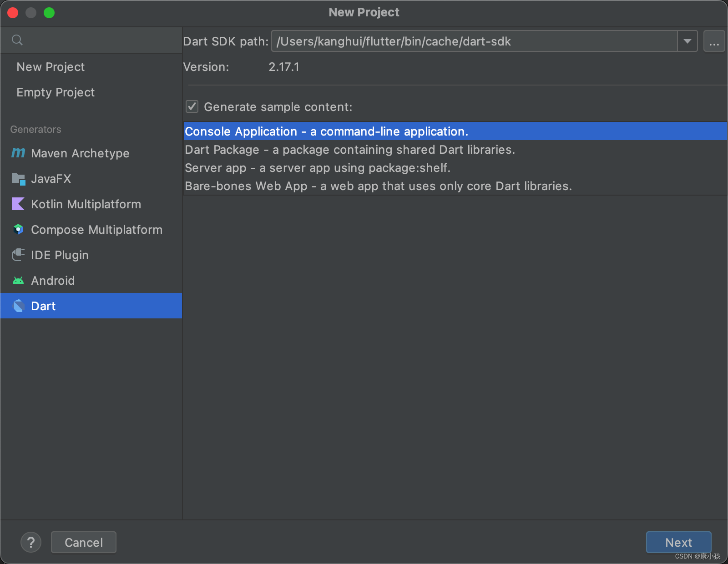Select the Maven Archetype generator icon
Image resolution: width=728 pixels, height=564 pixels.
point(18,153)
